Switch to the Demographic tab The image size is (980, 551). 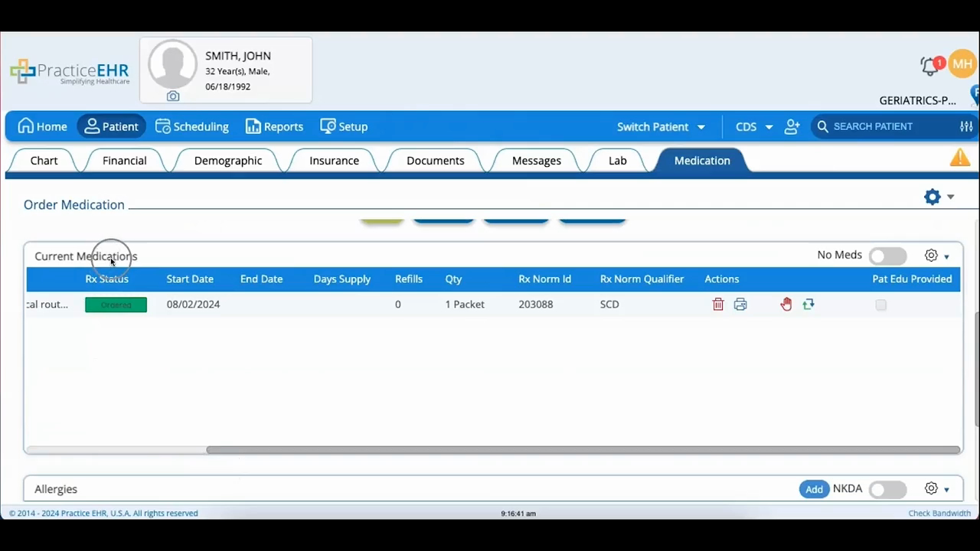pyautogui.click(x=227, y=160)
